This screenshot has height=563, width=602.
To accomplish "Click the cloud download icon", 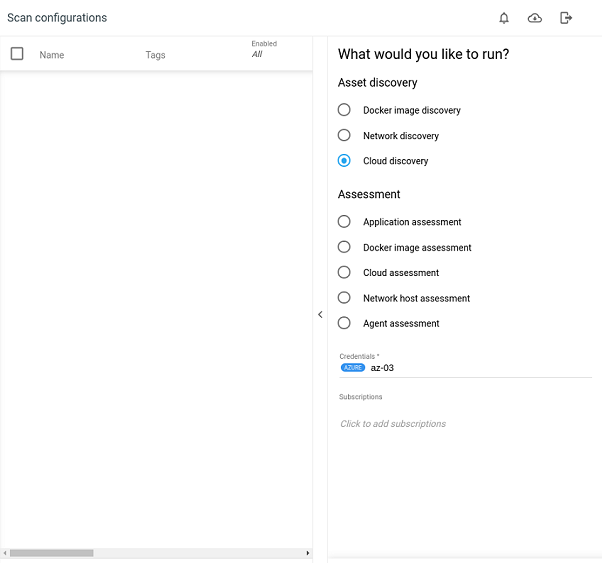I will [x=535, y=18].
